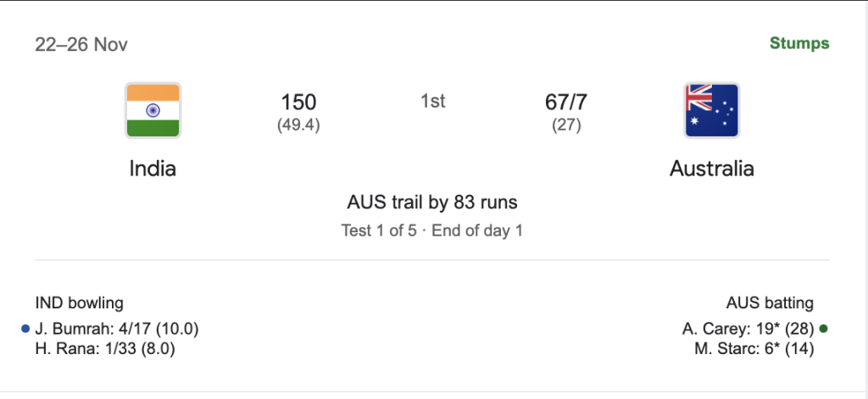
Task: Click the green dot beside A. Carey
Action: click(x=824, y=329)
